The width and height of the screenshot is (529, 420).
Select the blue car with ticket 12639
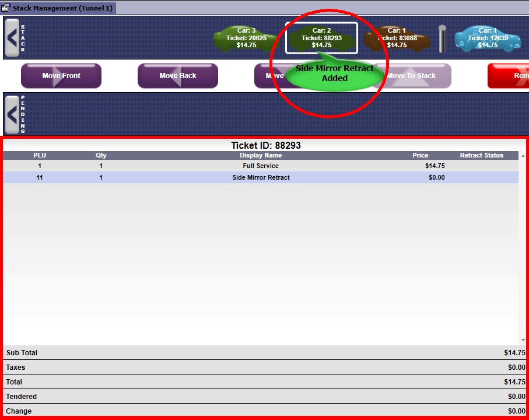(x=488, y=38)
